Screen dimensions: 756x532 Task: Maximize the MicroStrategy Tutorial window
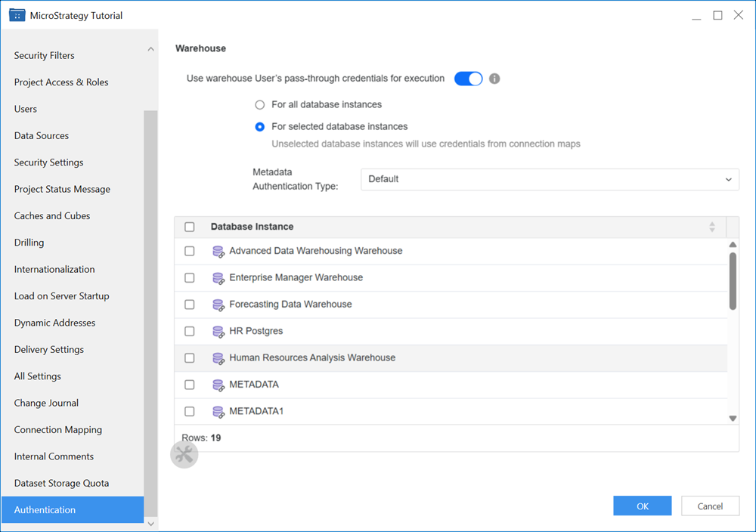(717, 15)
